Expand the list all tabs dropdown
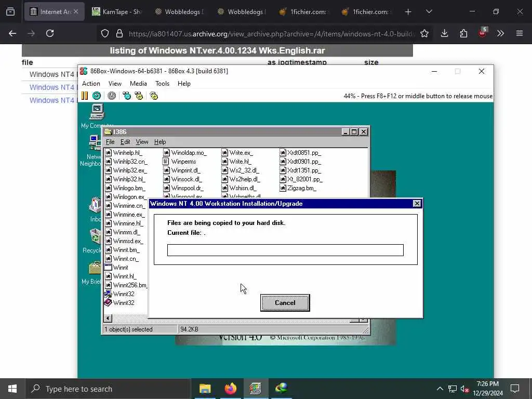 click(429, 11)
